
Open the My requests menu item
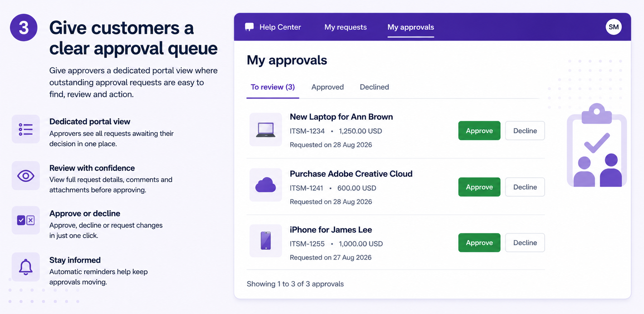345,27
